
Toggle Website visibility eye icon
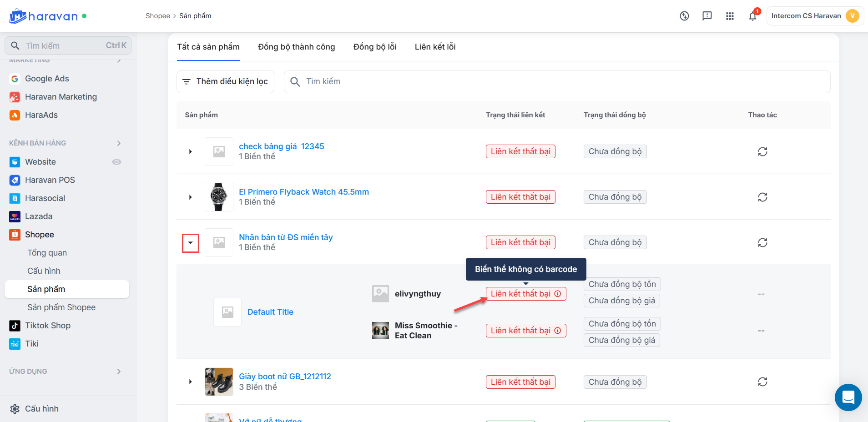[x=117, y=162]
